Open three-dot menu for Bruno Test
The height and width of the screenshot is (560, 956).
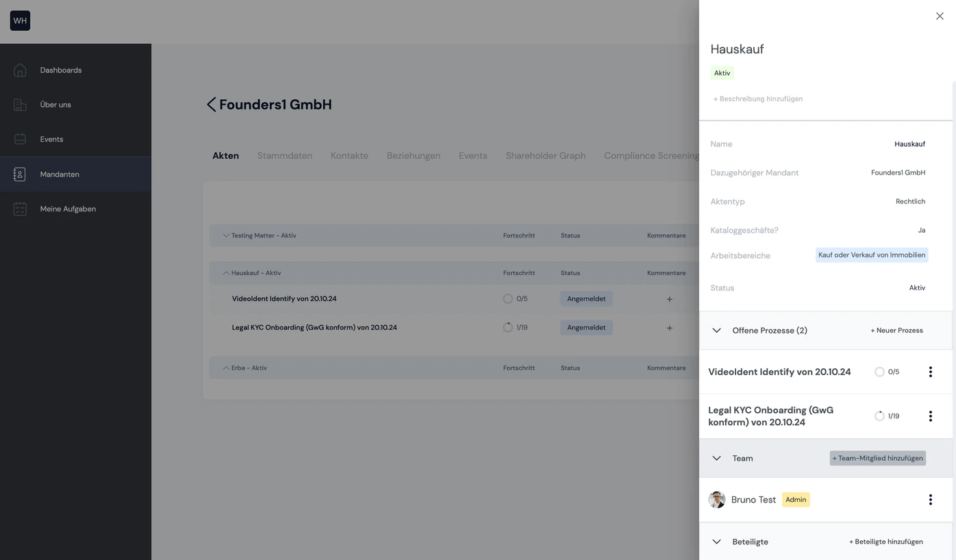(x=930, y=500)
